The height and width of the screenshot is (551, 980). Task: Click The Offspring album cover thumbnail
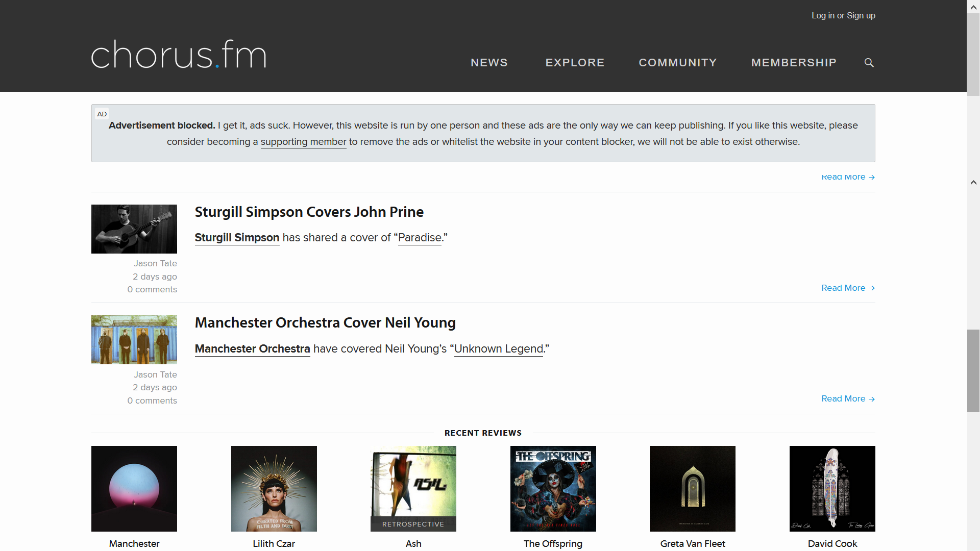553,488
